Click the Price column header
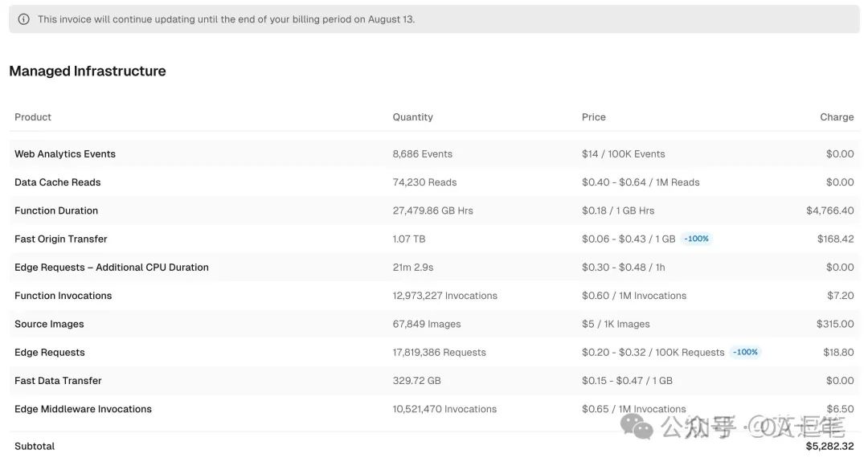 coord(593,117)
